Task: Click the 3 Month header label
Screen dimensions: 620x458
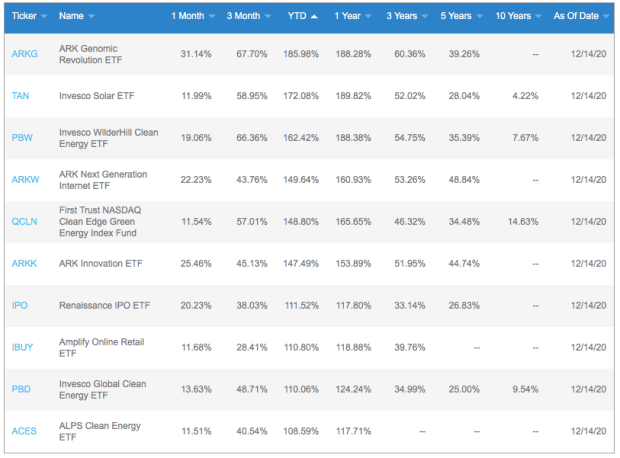Action: coord(243,16)
